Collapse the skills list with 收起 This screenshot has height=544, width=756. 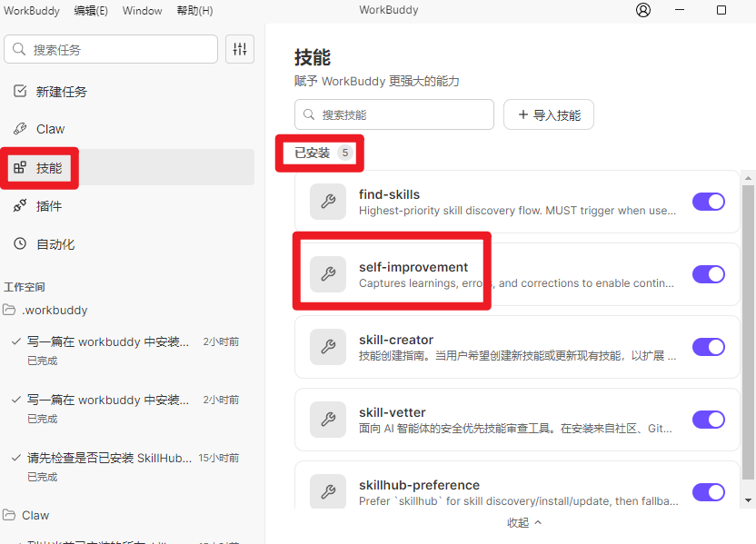(524, 522)
